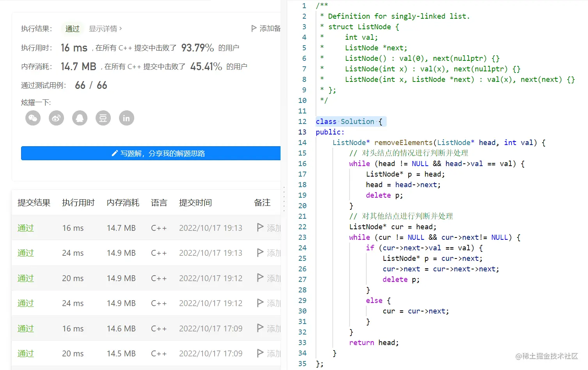Viewport: 588px width, 370px height.
Task: Open 通过 link for 24 ms 19:13 submission
Action: [x=26, y=253]
